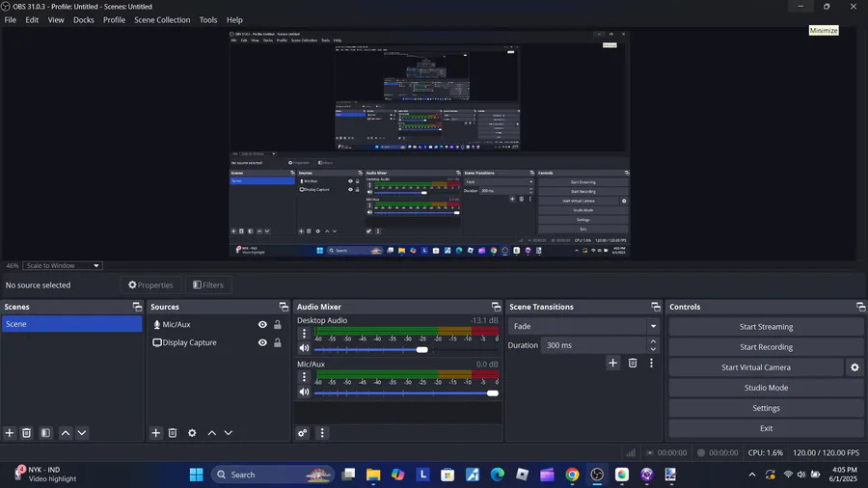Screen dimensions: 868x488
Task: Click Start Virtual Camera button
Action: click(755, 367)
